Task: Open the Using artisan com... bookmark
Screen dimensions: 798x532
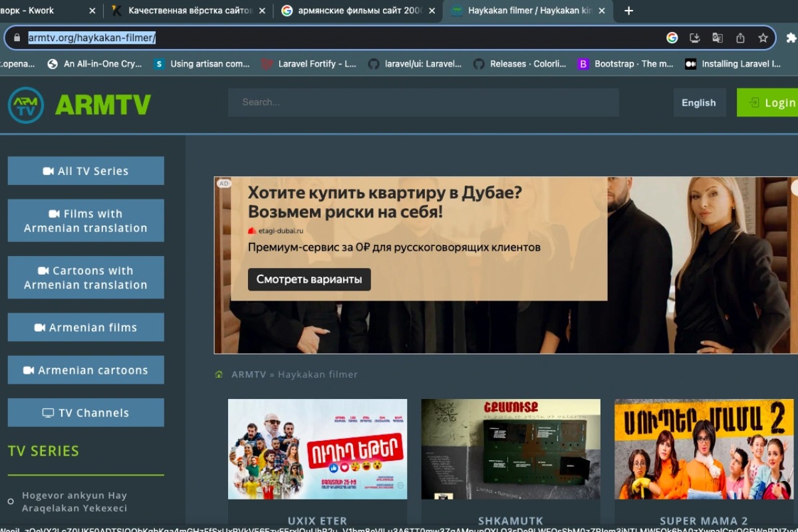Action: coord(201,64)
